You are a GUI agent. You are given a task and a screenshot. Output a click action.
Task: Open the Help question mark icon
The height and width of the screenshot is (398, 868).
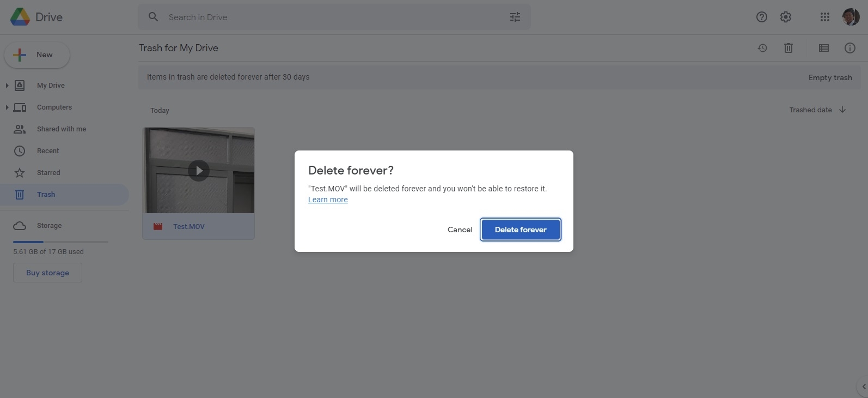point(762,17)
